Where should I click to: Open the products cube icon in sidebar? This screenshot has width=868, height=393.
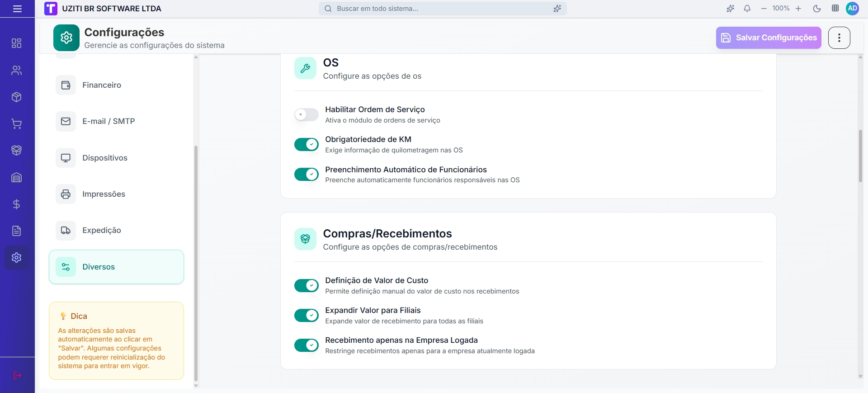coord(17,97)
